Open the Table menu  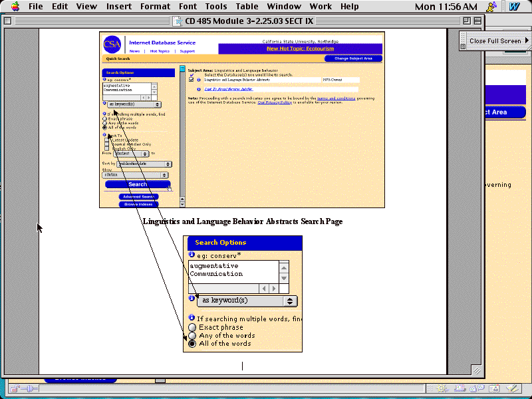point(247,7)
